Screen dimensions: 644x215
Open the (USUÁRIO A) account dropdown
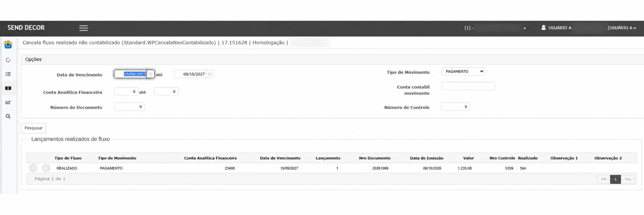point(622,28)
